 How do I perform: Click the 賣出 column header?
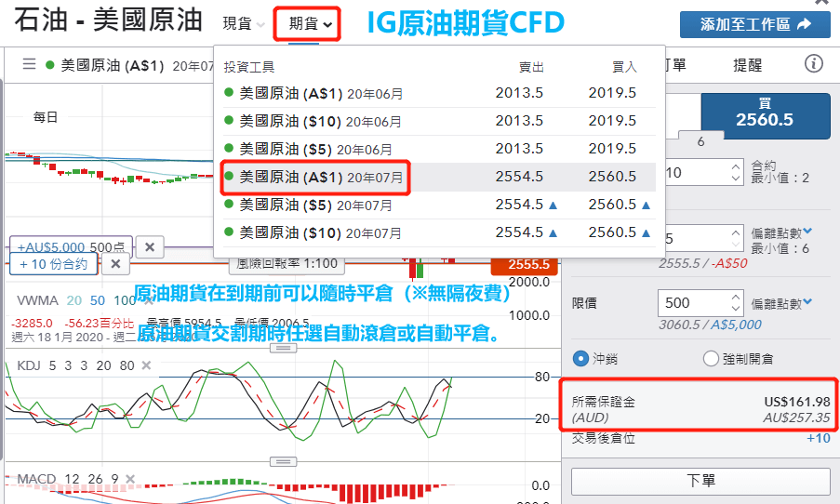click(531, 67)
